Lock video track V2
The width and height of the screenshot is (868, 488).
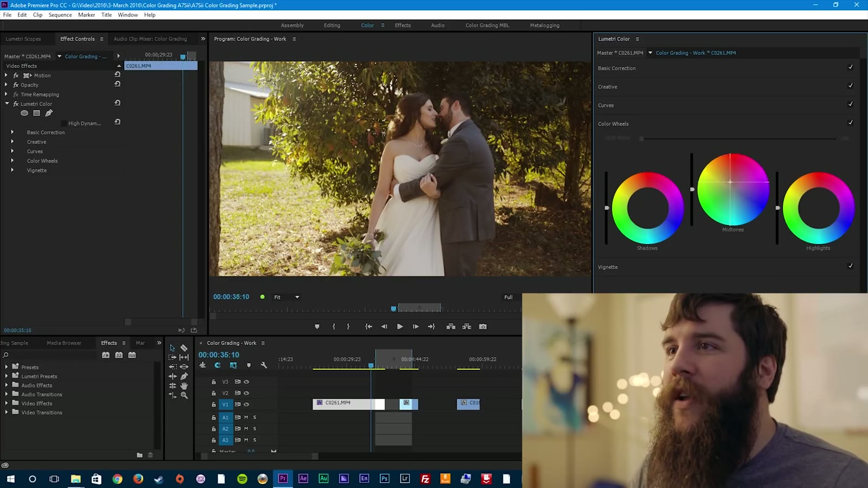(x=214, y=393)
